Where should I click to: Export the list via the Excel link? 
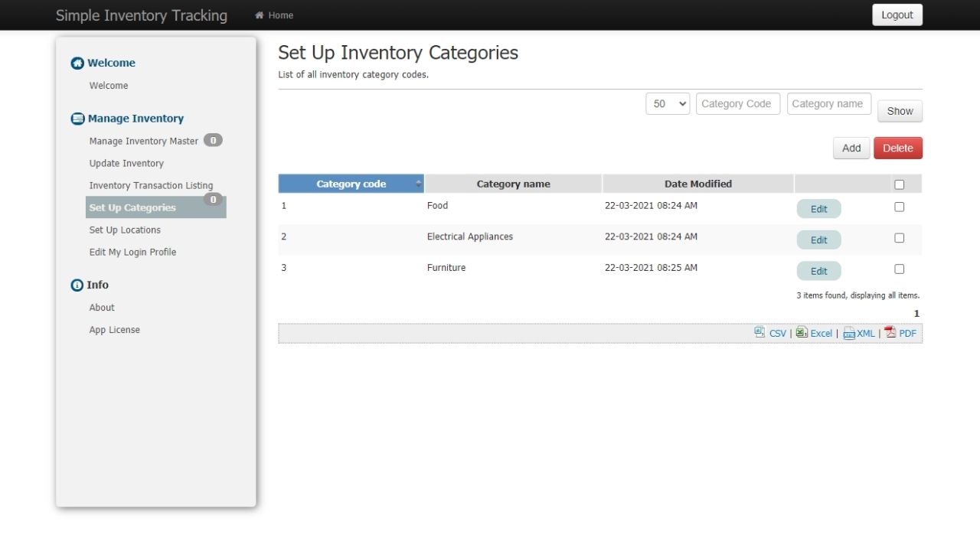[x=822, y=334]
